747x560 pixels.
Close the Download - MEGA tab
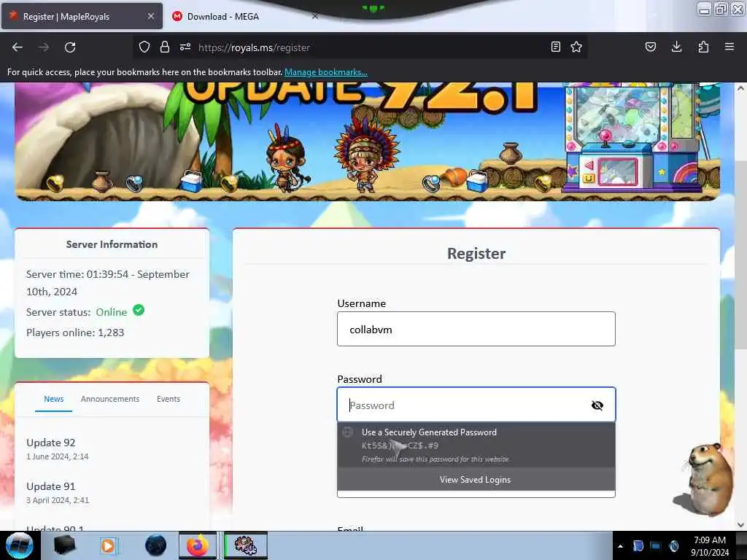[x=315, y=16]
